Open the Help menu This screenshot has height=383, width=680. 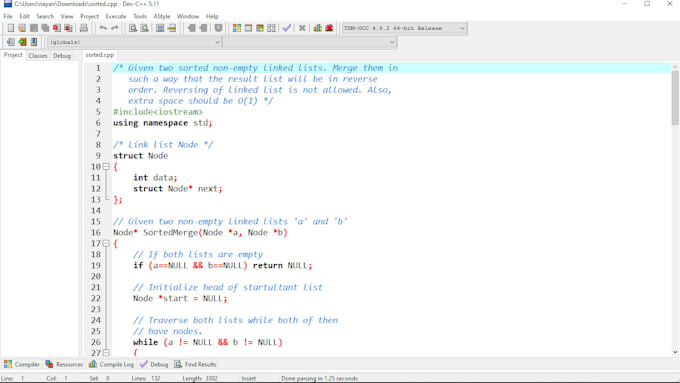tap(212, 16)
